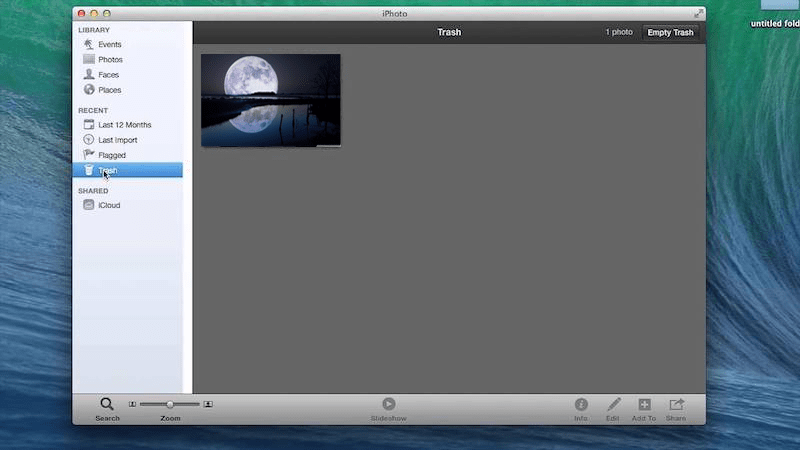
Task: Click the large thumbnail zoom-in icon
Action: coord(208,404)
